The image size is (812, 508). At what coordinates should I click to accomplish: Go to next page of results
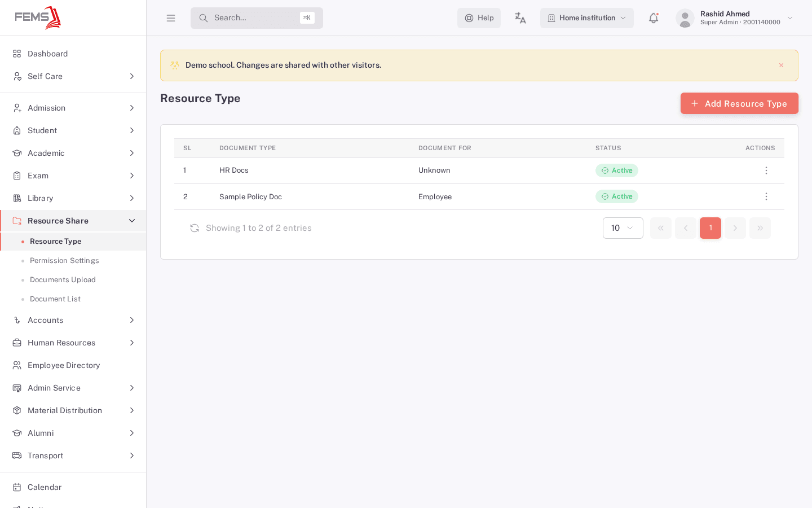point(735,228)
